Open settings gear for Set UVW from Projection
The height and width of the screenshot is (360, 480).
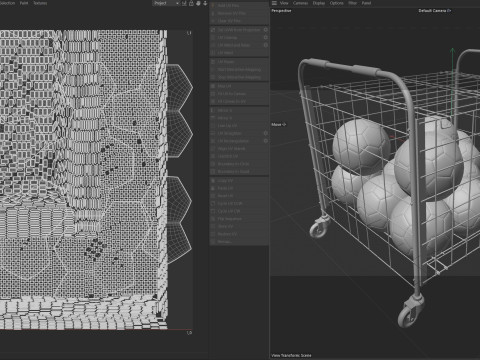[266, 30]
